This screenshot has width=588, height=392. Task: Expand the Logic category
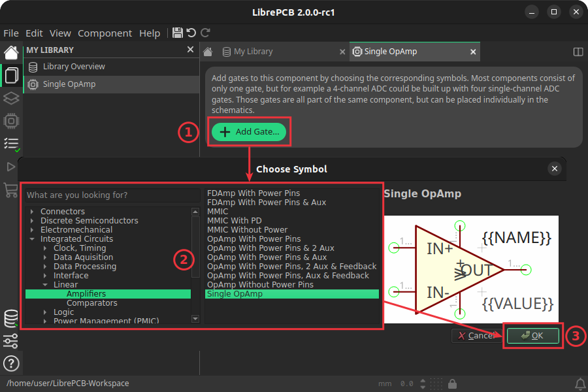pyautogui.click(x=44, y=312)
